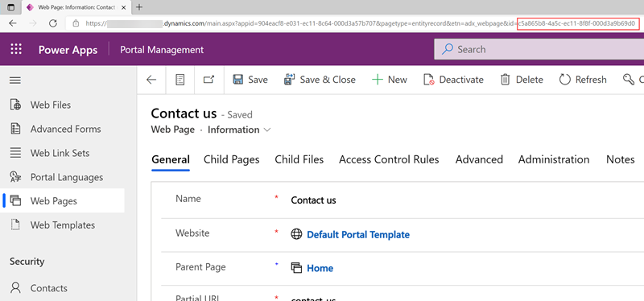Open the Power Apps app launcher waffle
The image size is (644, 301).
(x=16, y=50)
